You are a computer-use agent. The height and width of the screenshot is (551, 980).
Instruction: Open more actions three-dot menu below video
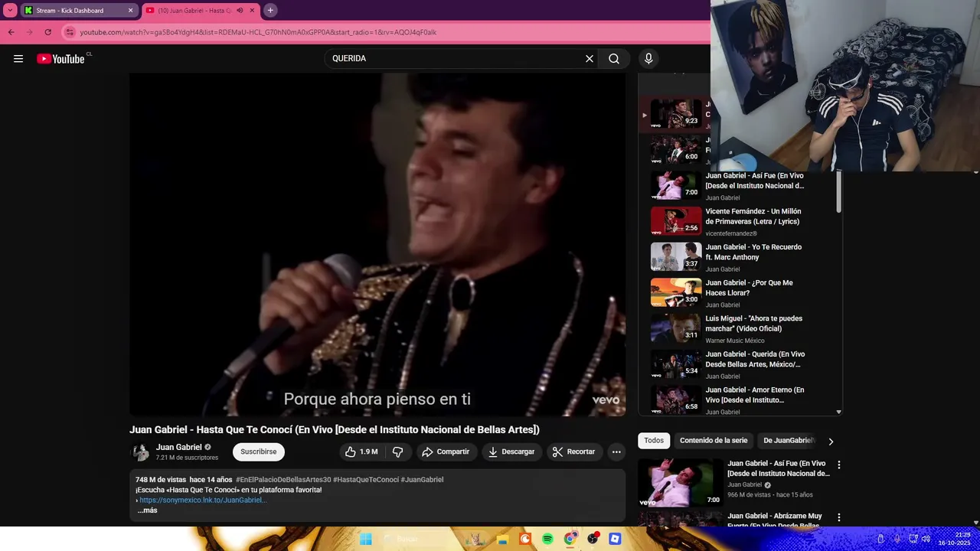[616, 452]
